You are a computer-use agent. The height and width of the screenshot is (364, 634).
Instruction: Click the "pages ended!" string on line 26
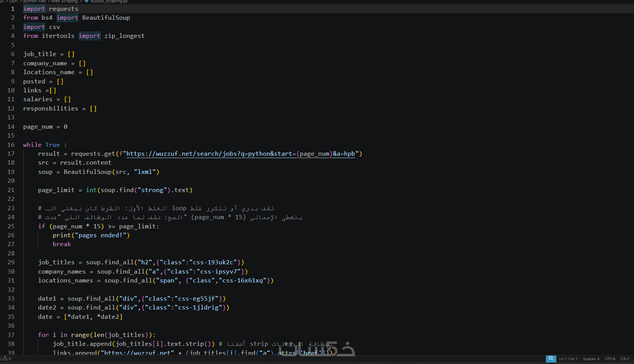pos(100,235)
